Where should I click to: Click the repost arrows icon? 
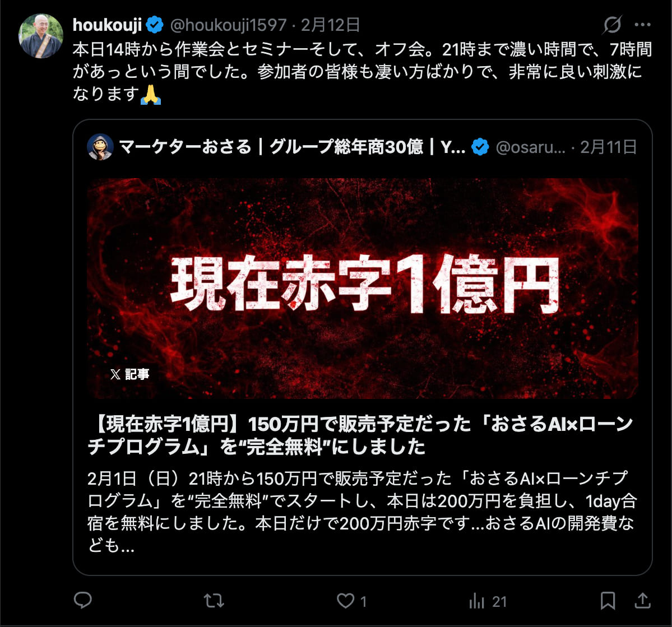tap(214, 601)
